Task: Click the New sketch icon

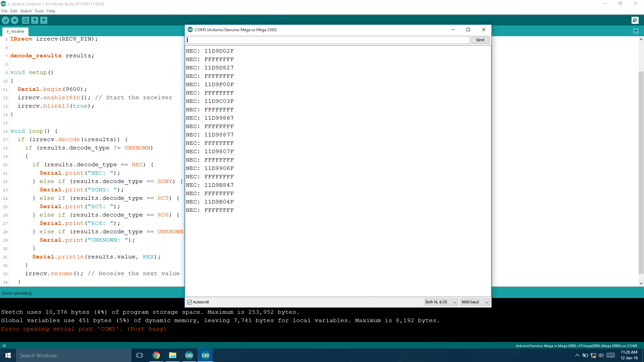Action: pos(25,20)
